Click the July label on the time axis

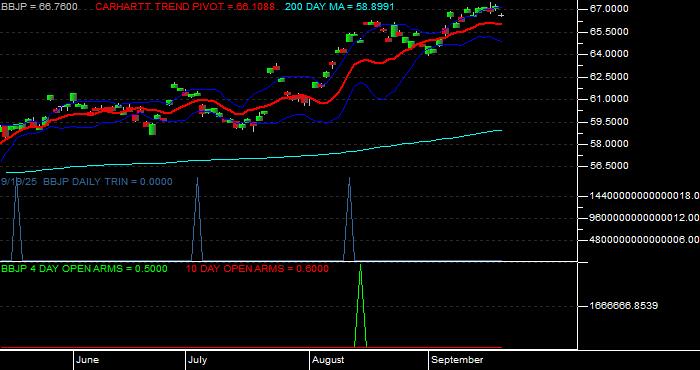(x=197, y=360)
